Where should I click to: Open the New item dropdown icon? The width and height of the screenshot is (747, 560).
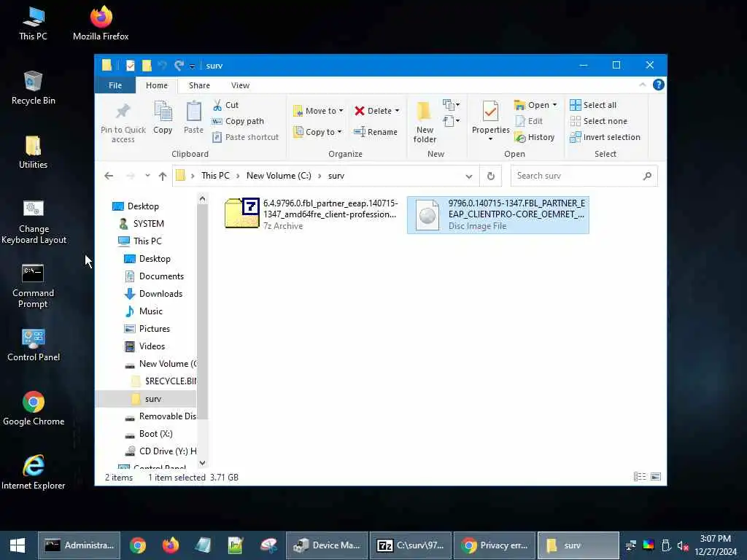(x=451, y=105)
